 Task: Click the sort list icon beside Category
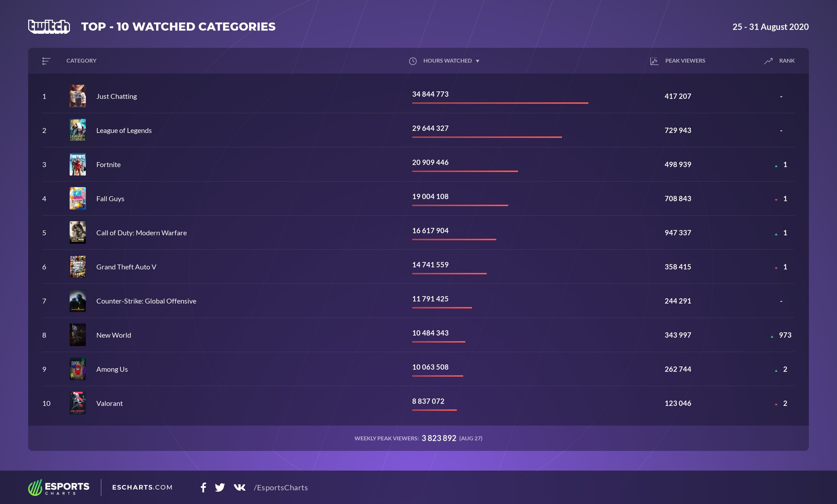(46, 61)
